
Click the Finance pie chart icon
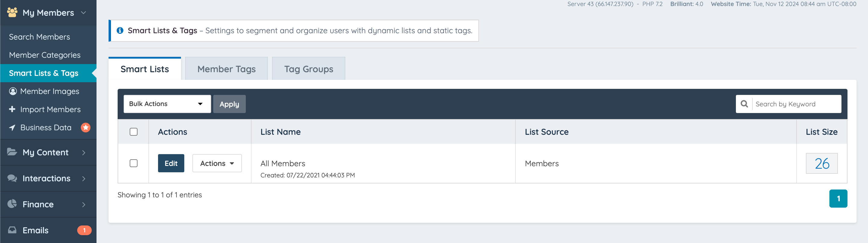tap(12, 204)
